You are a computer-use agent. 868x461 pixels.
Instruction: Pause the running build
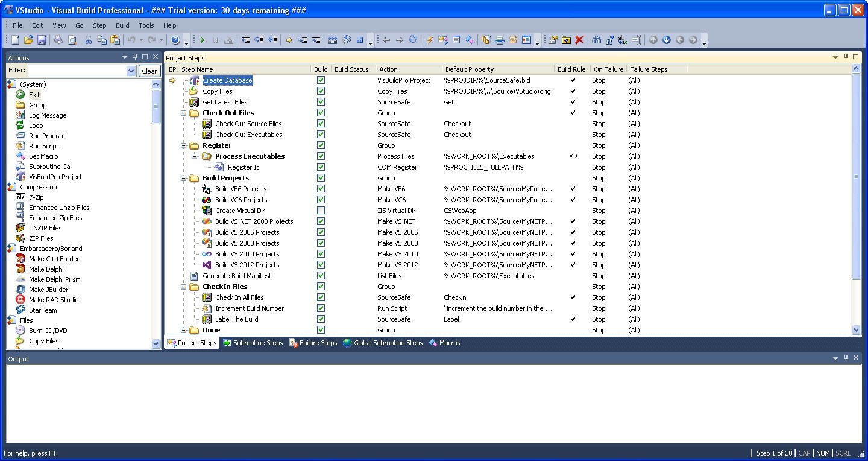click(216, 40)
